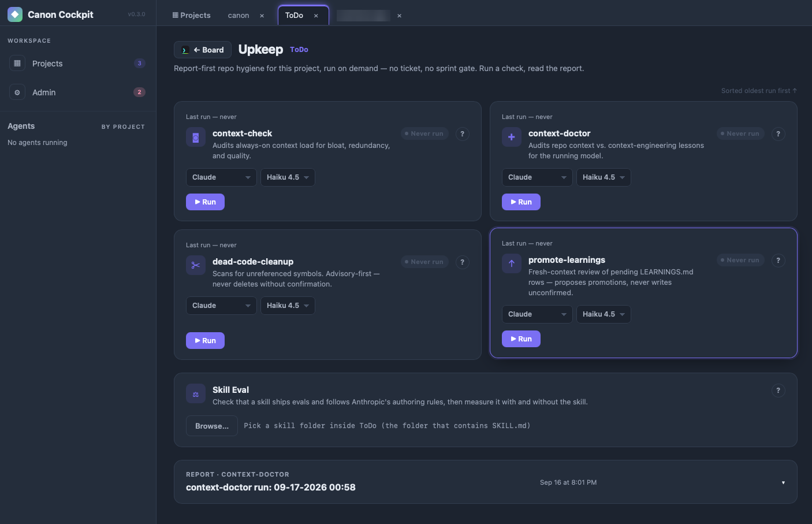Switch to the blurred tab
The width and height of the screenshot is (812, 524).
point(363,16)
